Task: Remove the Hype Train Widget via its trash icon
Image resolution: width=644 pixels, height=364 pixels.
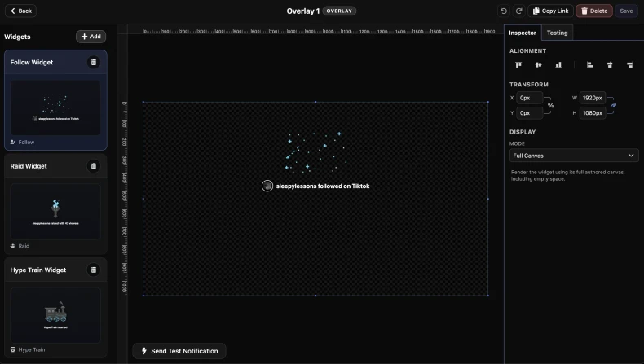Action: (x=94, y=270)
